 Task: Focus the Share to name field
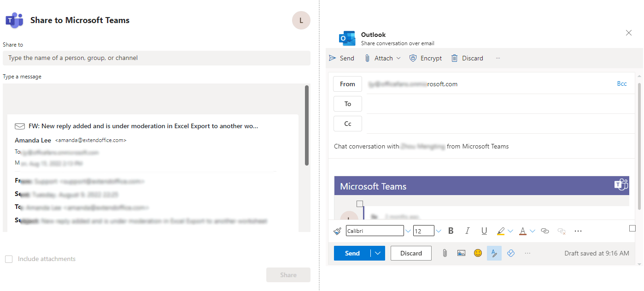[157, 58]
